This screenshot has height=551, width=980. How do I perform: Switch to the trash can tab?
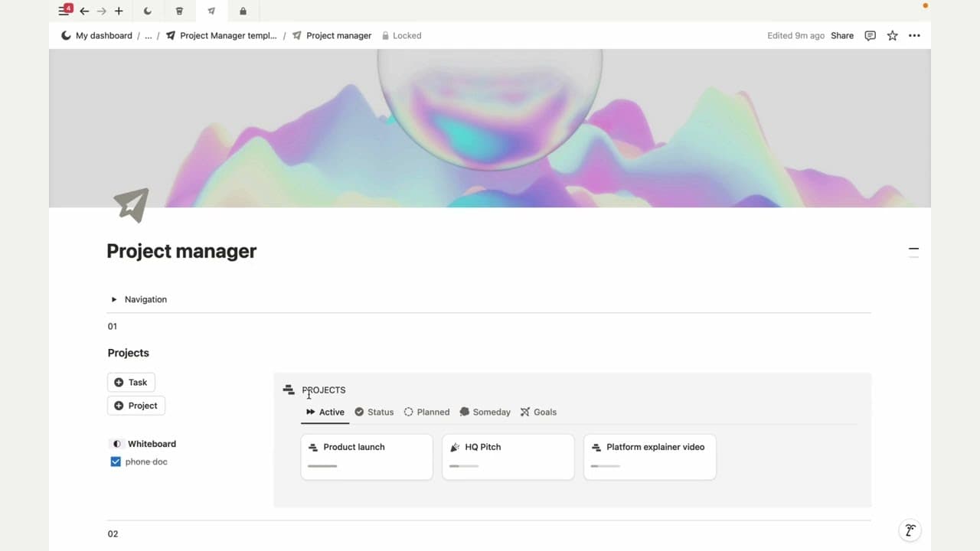179,11
